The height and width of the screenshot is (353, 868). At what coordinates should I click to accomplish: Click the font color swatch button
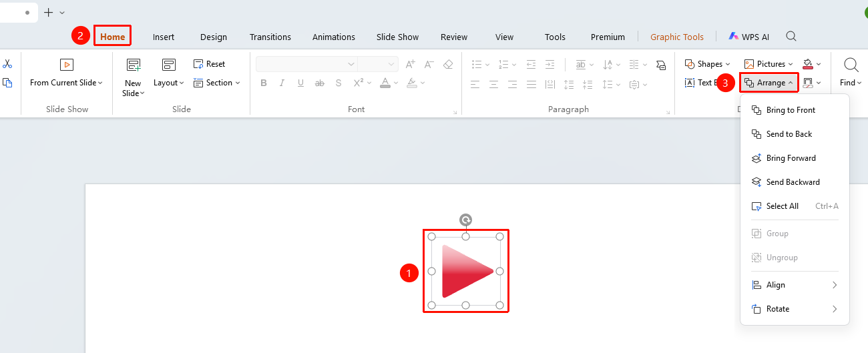tap(385, 83)
